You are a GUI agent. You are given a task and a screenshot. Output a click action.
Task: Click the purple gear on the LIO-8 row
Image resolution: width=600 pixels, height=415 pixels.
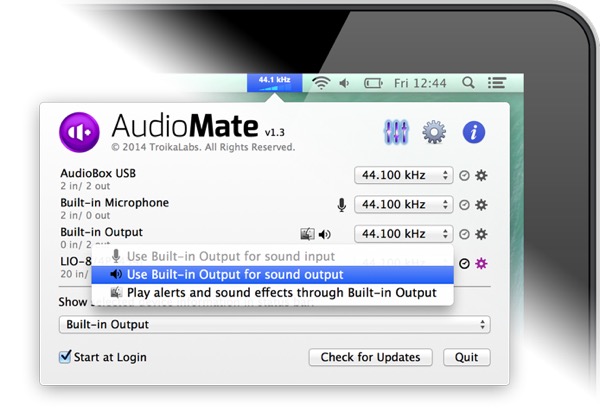coord(481,264)
